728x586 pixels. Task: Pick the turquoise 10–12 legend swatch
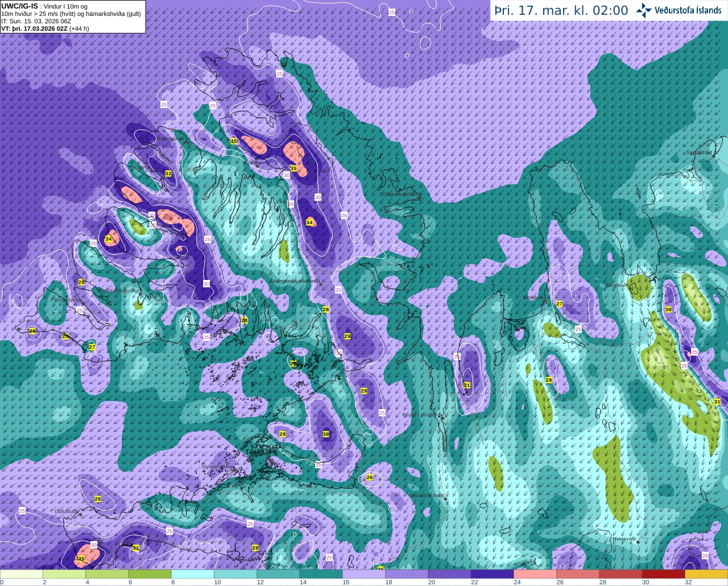(235, 574)
